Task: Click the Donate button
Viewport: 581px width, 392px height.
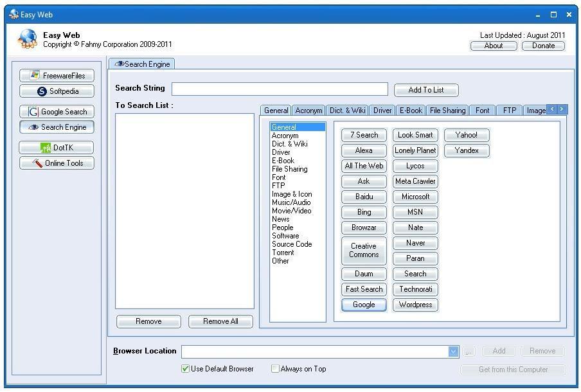Action: pos(543,46)
